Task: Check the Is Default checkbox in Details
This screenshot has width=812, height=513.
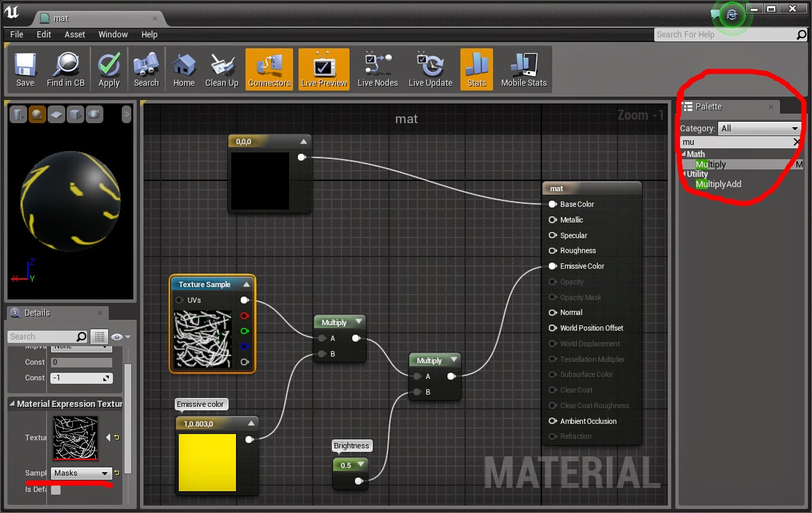Action: (x=56, y=489)
